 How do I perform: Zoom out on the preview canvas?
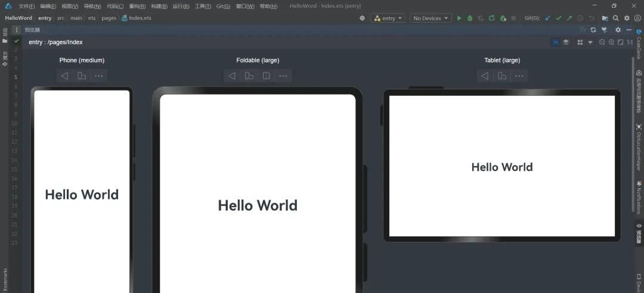pos(602,42)
